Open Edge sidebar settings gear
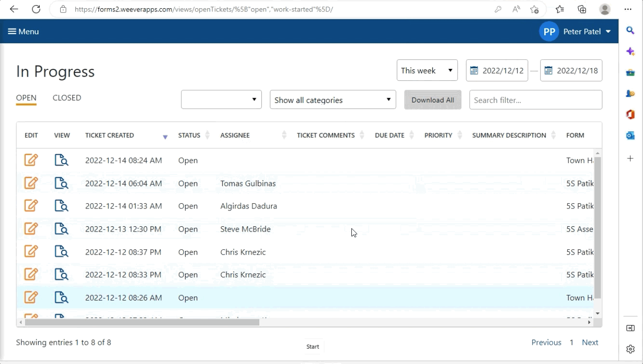 630,349
